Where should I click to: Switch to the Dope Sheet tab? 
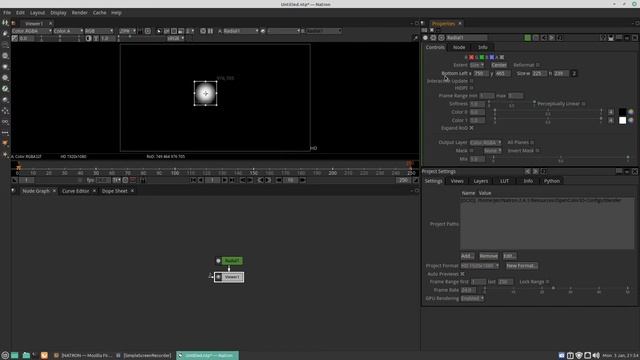click(115, 191)
